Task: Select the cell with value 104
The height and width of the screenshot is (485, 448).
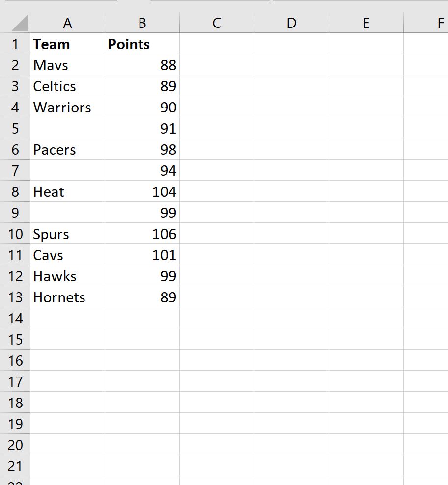Action: coord(141,191)
